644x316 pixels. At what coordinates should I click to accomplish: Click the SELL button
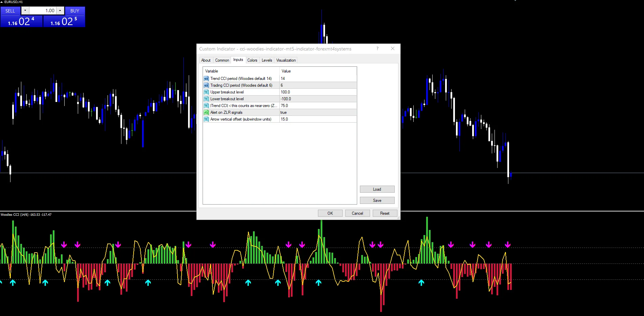pyautogui.click(x=10, y=11)
